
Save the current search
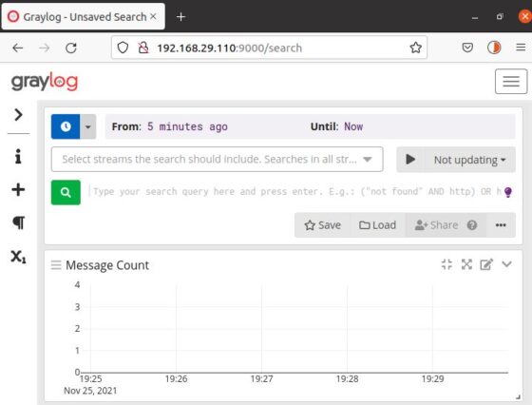[x=322, y=225]
